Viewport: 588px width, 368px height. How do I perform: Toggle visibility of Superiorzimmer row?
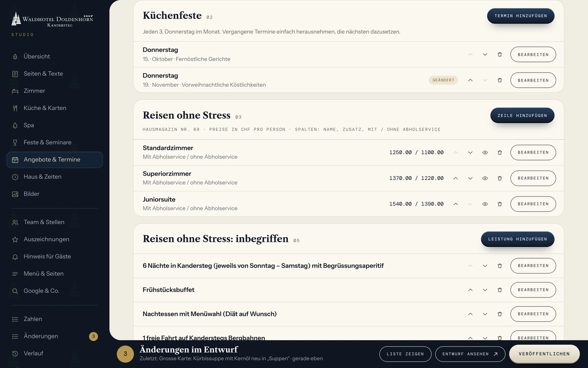tap(485, 178)
